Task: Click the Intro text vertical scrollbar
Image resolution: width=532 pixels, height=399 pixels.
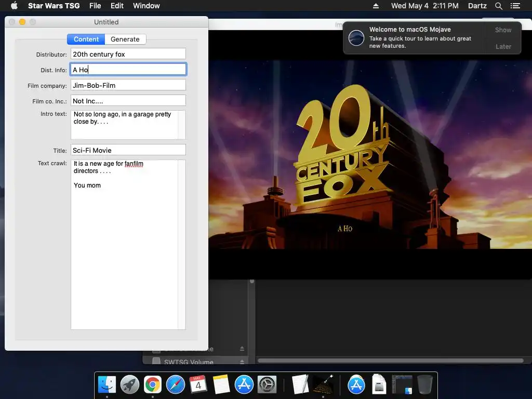Action: click(x=182, y=125)
